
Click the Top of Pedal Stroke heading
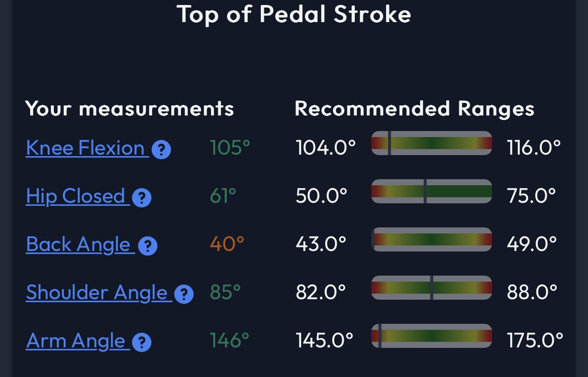click(294, 14)
